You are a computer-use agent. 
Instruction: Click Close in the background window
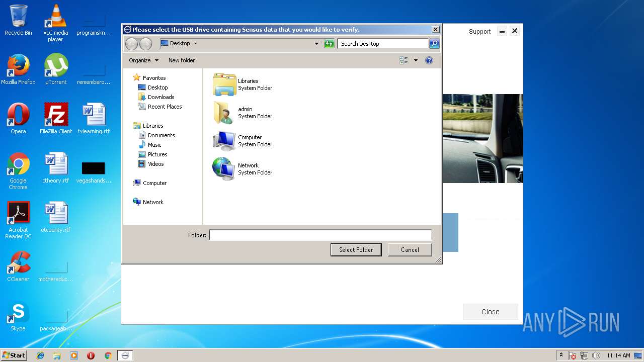click(x=491, y=312)
